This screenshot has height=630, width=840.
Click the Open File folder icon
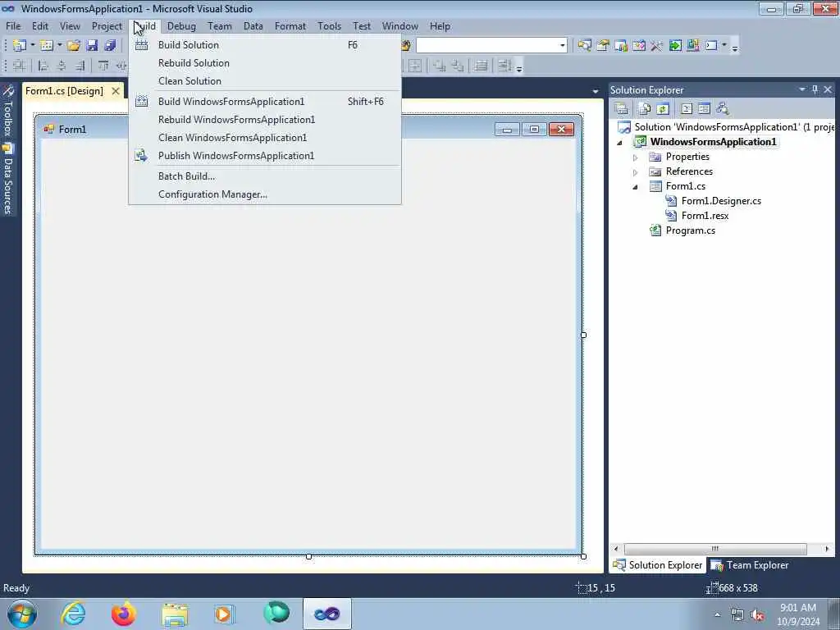pyautogui.click(x=73, y=46)
